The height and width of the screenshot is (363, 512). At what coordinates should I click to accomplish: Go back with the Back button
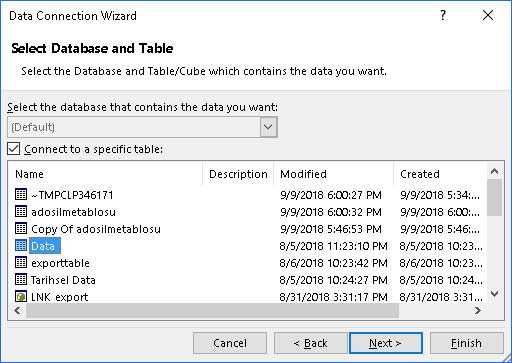coord(311,343)
